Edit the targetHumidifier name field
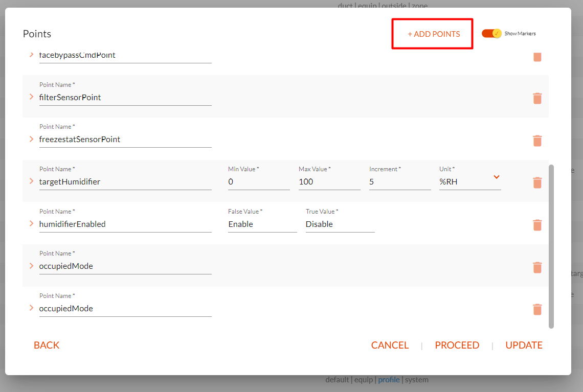583x392 pixels. [x=125, y=182]
